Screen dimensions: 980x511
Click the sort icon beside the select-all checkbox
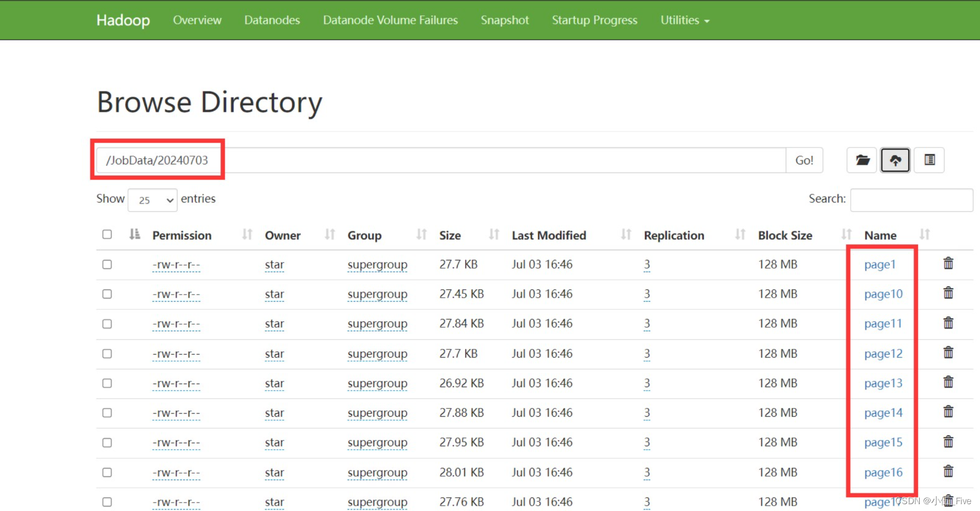point(135,234)
